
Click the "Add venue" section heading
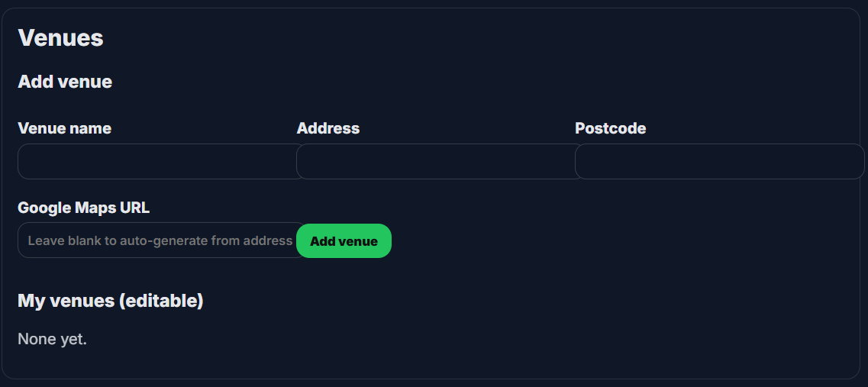65,82
